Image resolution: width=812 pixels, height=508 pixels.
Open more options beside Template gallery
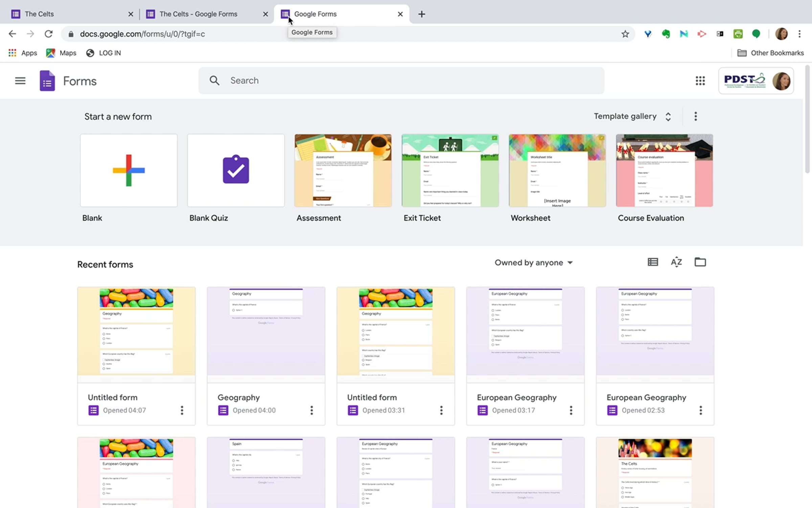point(695,116)
